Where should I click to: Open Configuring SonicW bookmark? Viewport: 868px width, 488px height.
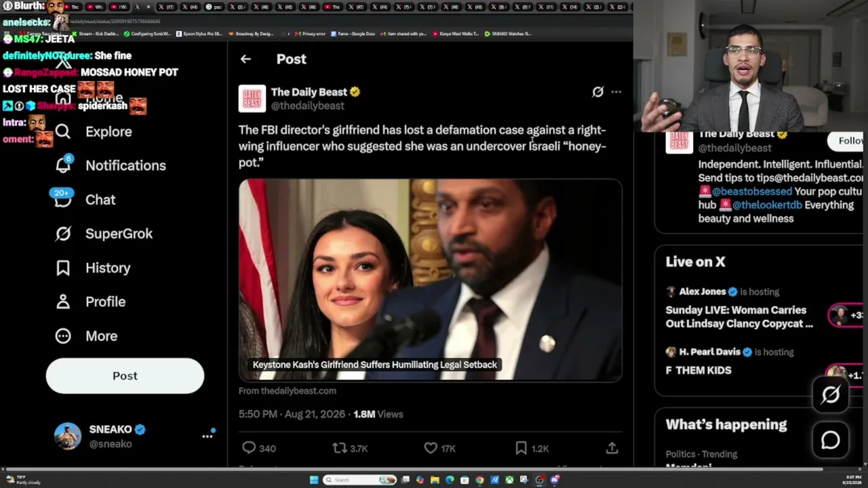(147, 33)
